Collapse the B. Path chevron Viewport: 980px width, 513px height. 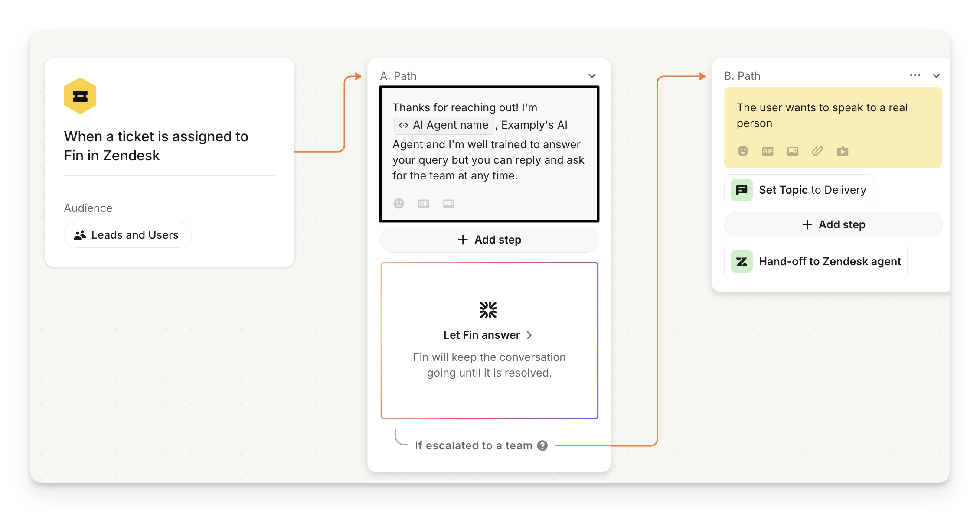tap(936, 76)
